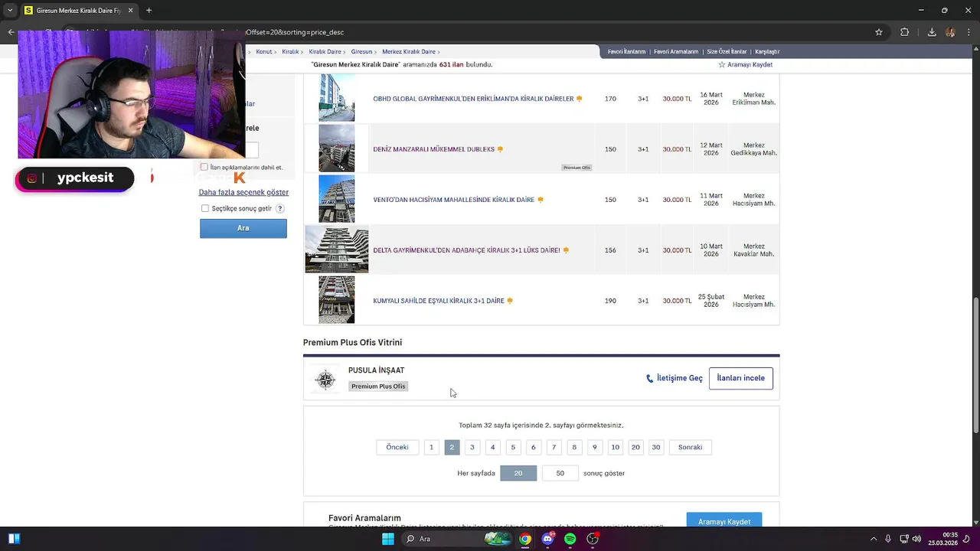This screenshot has height=551, width=980.
Task: Open the OBHD Global Gayrimenkul Erikliman listing
Action: 473,99
